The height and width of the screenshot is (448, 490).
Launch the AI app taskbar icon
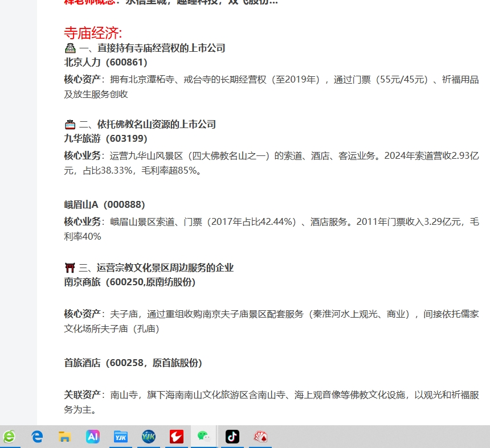point(93,437)
